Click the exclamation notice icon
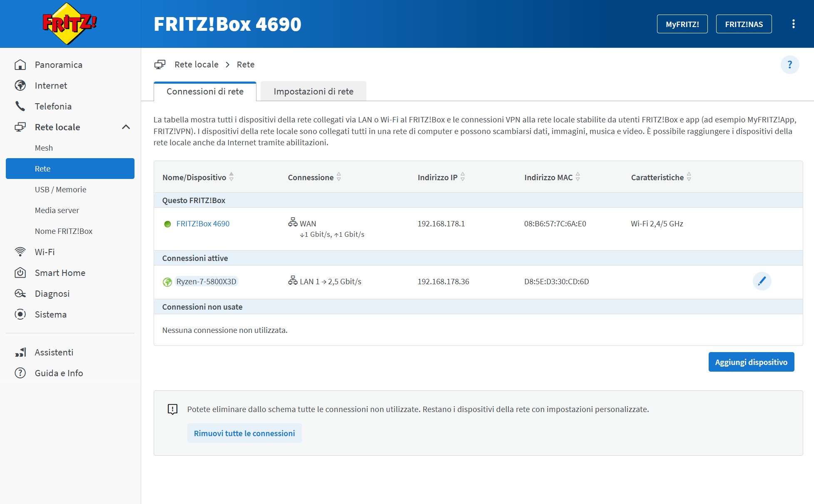This screenshot has height=504, width=814. 172,409
